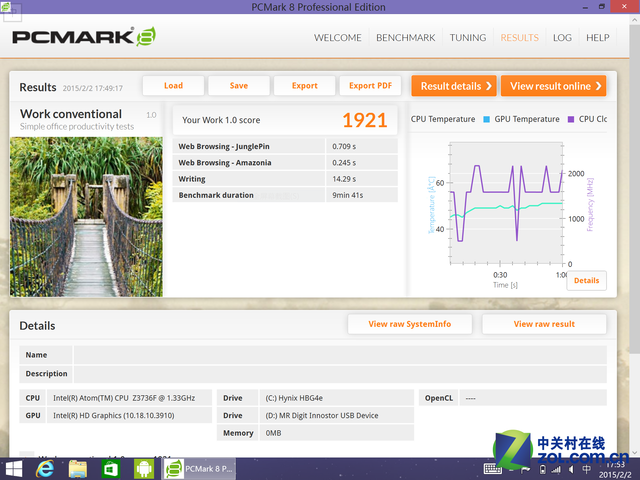Launch Internet Explorer from taskbar

pyautogui.click(x=45, y=469)
